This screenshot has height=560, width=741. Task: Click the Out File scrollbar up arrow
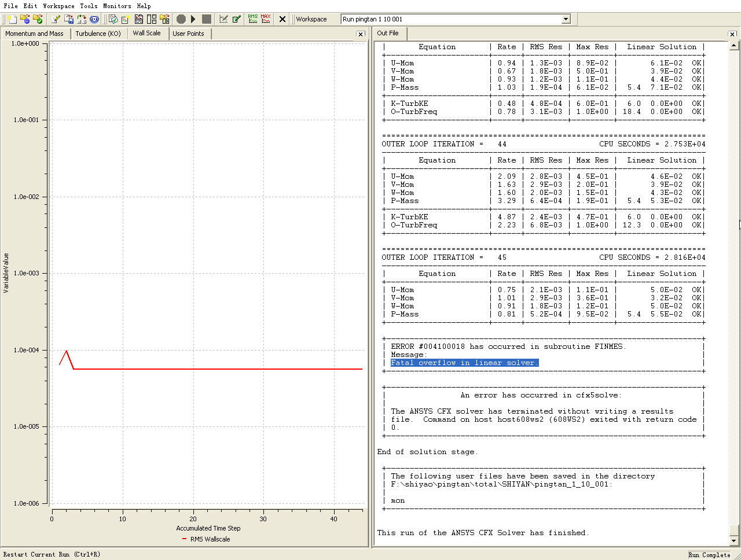734,45
